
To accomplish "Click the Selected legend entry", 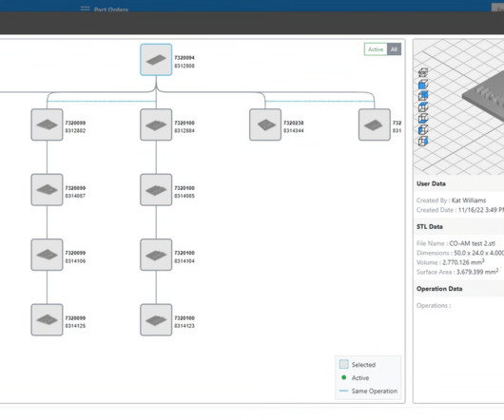I will (x=358, y=365).
